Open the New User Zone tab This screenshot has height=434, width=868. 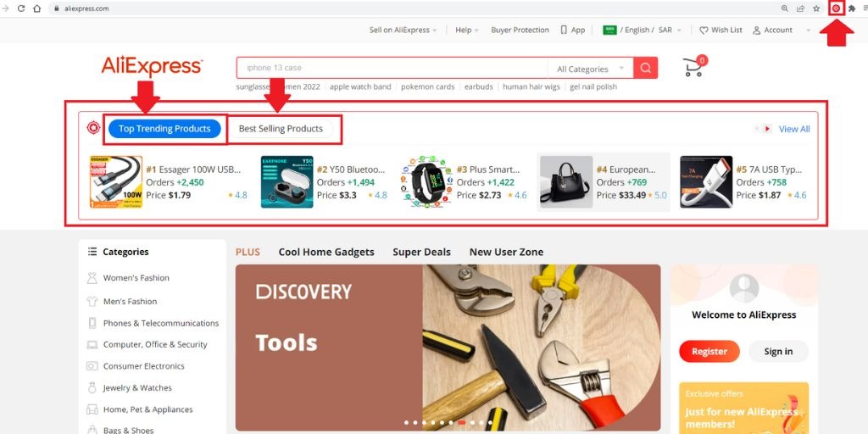(507, 252)
